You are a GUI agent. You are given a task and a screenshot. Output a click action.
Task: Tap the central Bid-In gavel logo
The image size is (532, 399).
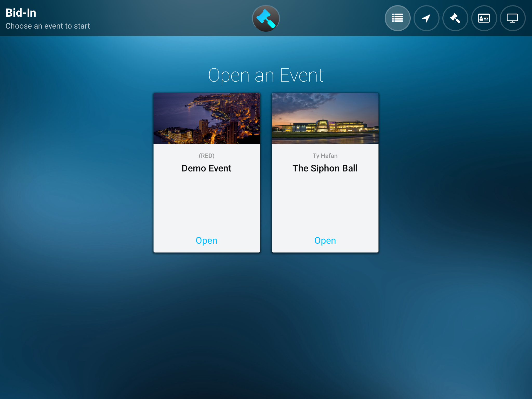coord(266,18)
